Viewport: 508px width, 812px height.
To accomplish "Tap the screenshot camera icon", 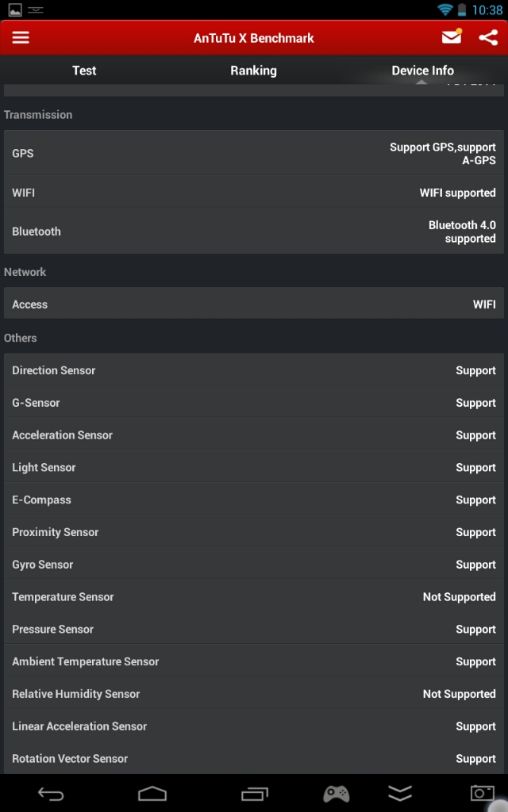I will [x=482, y=793].
